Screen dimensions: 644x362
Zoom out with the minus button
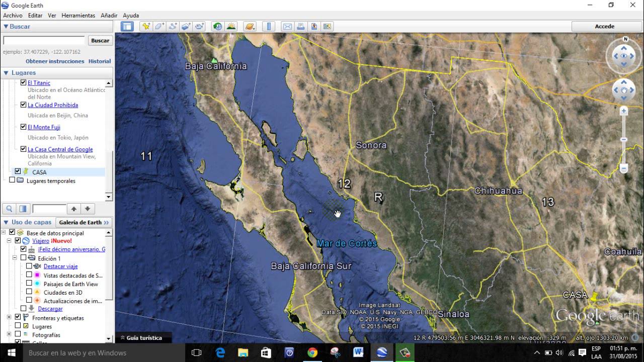[624, 168]
